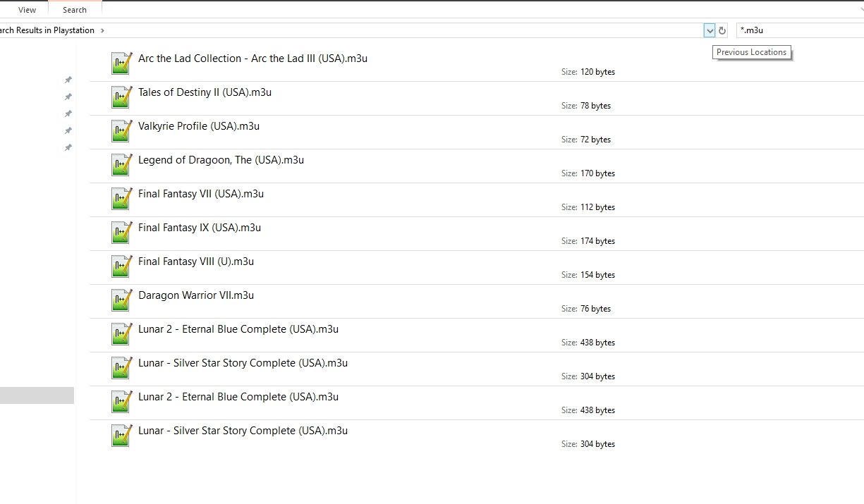Screen dimensions: 864x504
Task: Switch to the View ribbon tab
Action: click(x=28, y=10)
